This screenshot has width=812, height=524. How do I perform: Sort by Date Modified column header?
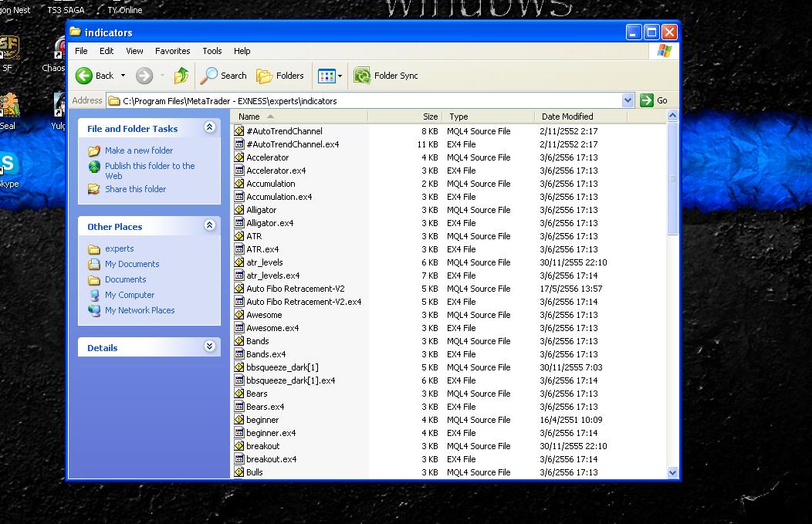(x=580, y=117)
